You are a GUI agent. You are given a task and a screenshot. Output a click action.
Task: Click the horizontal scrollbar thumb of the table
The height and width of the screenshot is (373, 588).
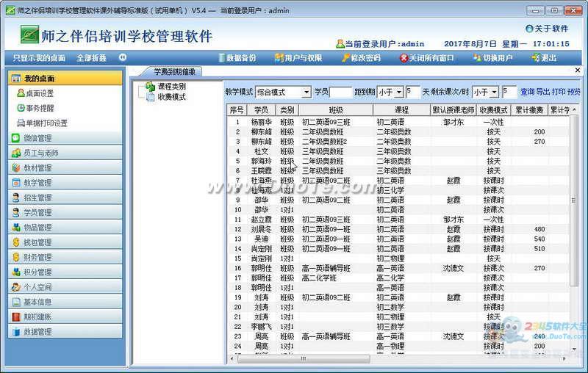pos(304,358)
